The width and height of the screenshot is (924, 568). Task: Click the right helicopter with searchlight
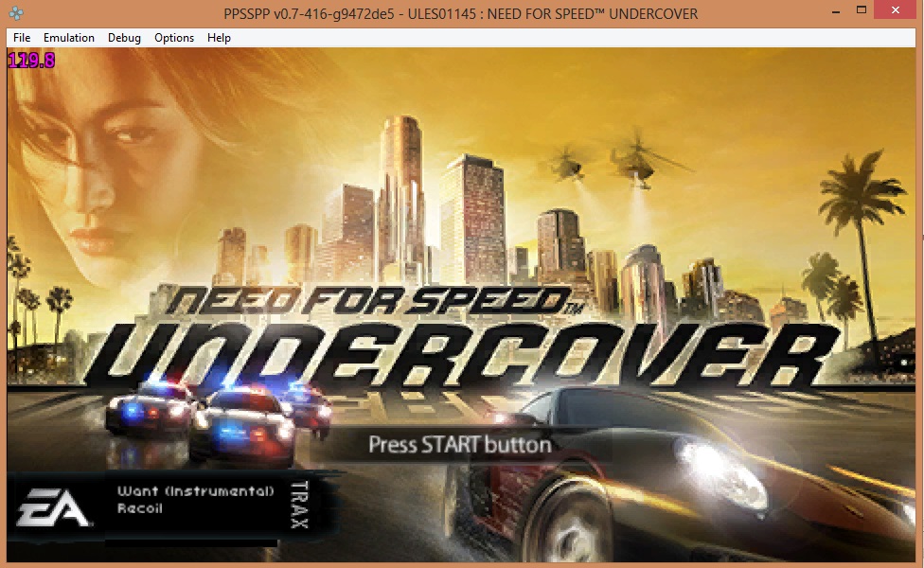[x=634, y=161]
